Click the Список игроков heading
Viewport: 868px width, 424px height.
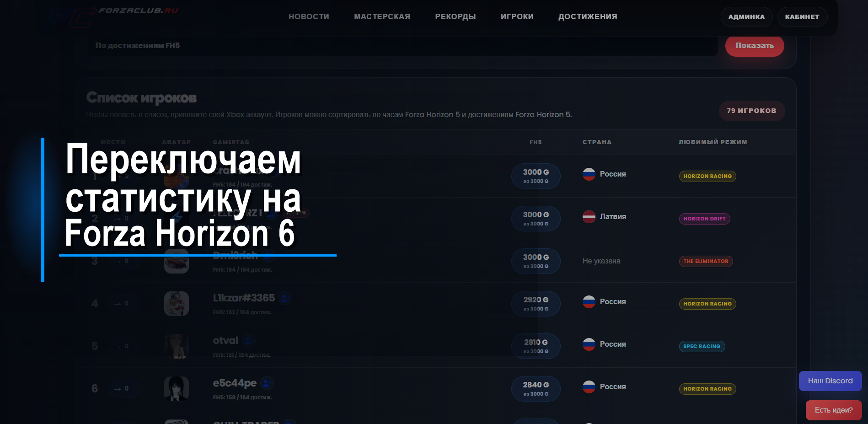pyautogui.click(x=141, y=98)
